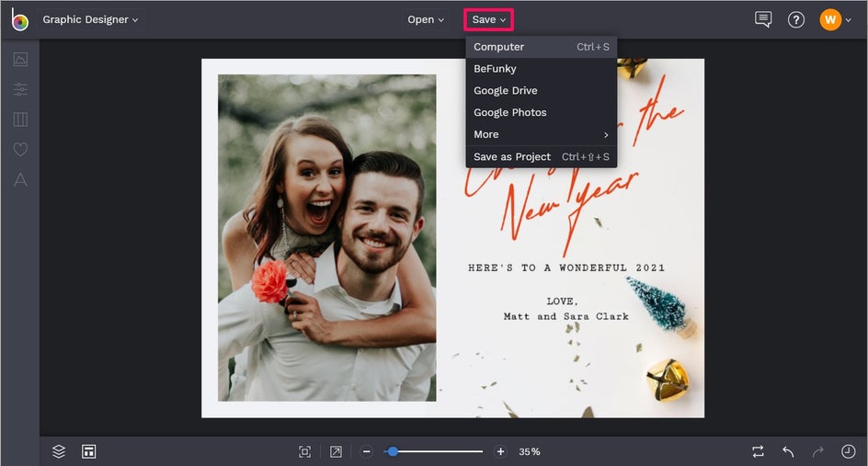Expand the account menu chevron
The height and width of the screenshot is (466, 868).
tap(848, 20)
